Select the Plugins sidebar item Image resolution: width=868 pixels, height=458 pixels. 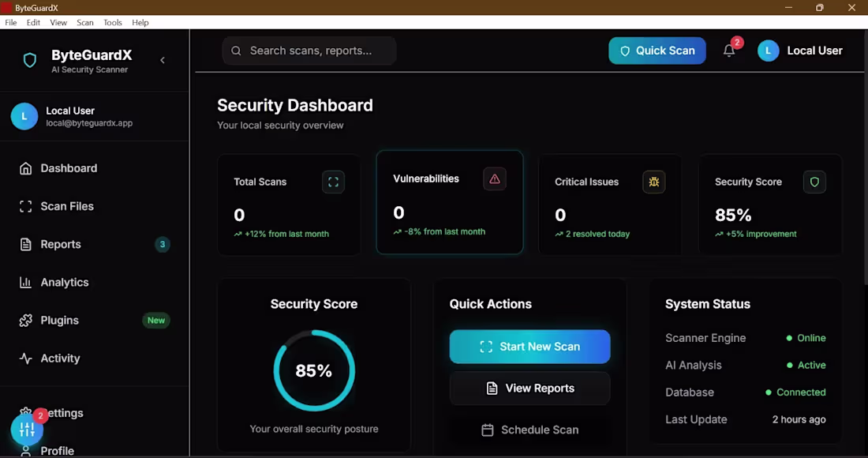[60, 320]
